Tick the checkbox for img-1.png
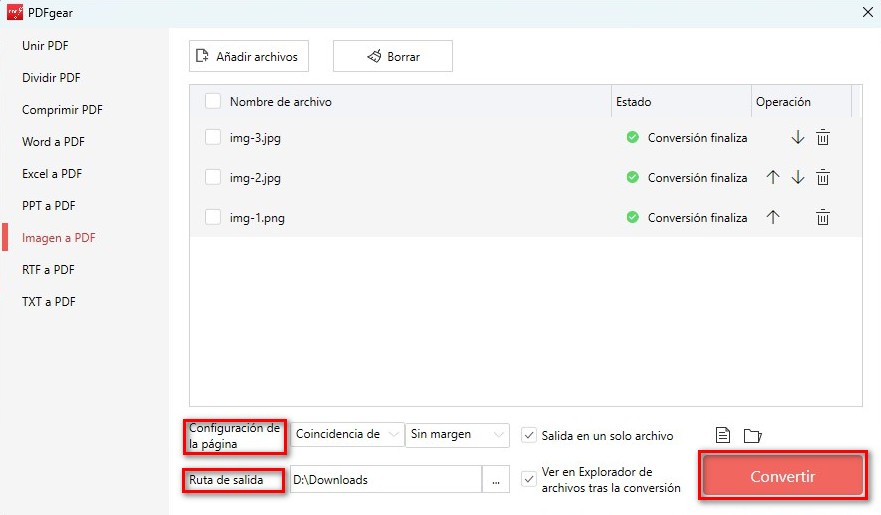Image resolution: width=881 pixels, height=515 pixels. click(213, 217)
